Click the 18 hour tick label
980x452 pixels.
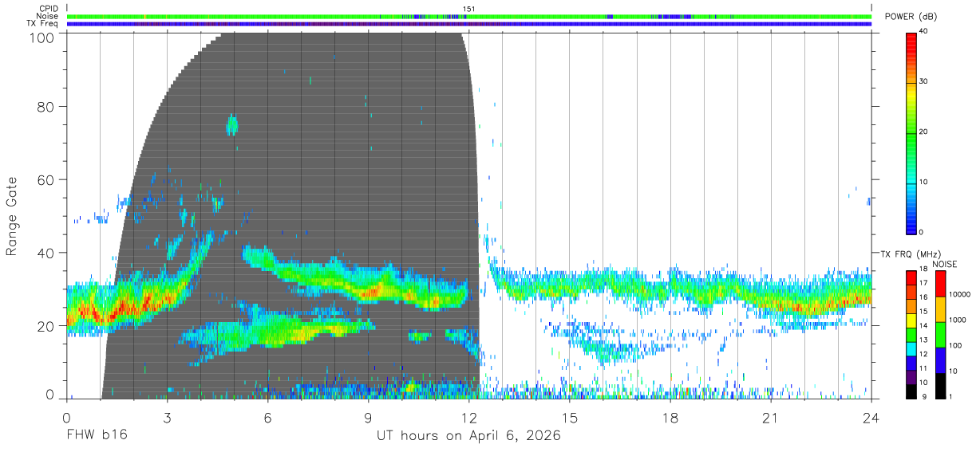670,418
